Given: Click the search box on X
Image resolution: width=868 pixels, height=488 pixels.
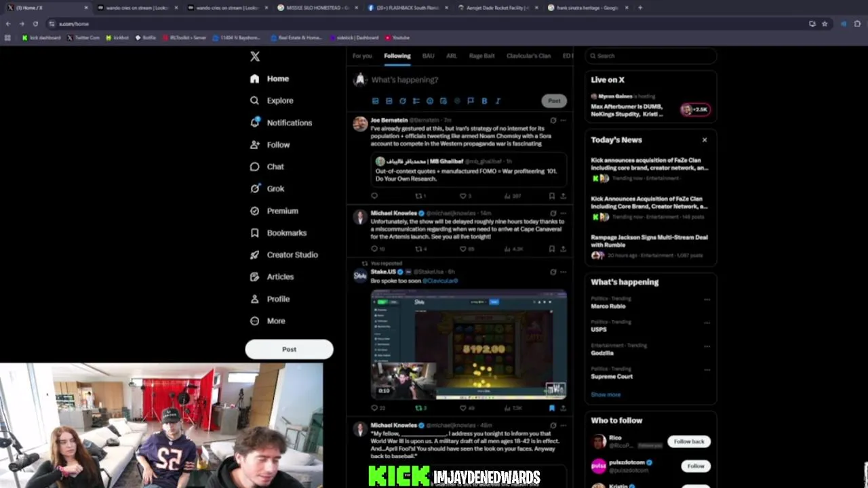Looking at the screenshot, I should click(650, 56).
